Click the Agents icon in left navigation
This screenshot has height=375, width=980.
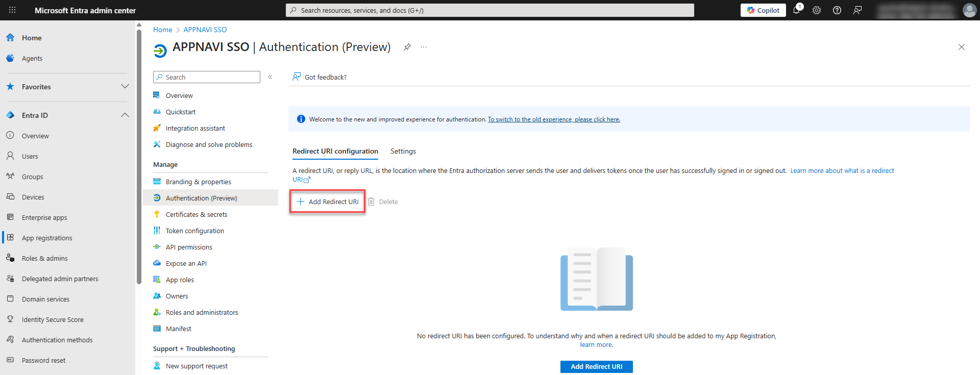click(10, 58)
